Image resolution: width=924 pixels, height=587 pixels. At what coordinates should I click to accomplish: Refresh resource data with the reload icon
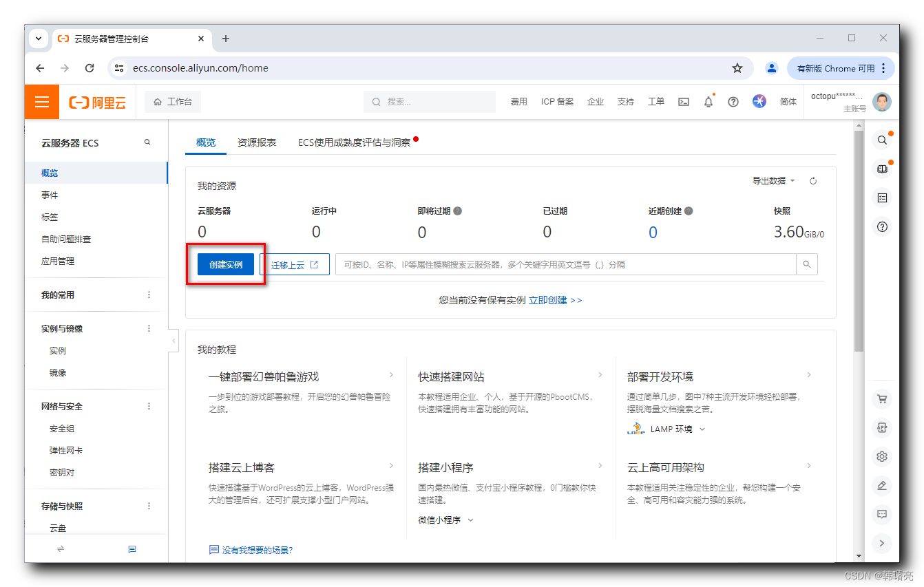tap(813, 180)
